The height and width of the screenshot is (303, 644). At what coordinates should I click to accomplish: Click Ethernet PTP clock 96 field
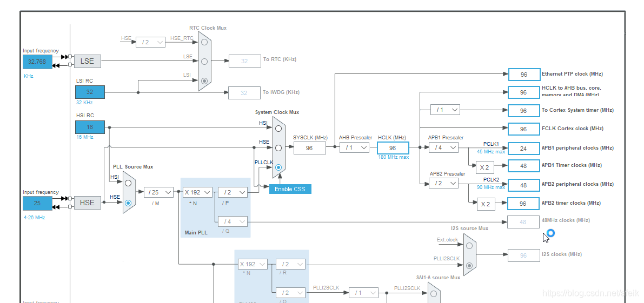(x=524, y=75)
